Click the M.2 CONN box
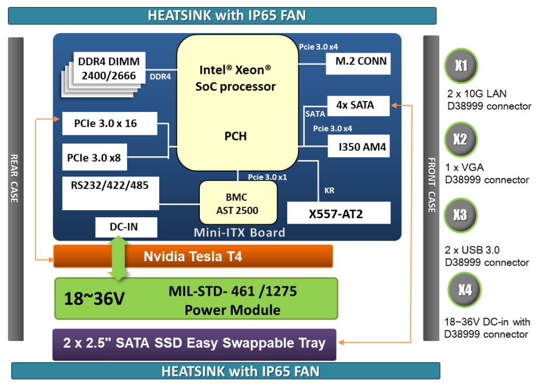 [358, 62]
